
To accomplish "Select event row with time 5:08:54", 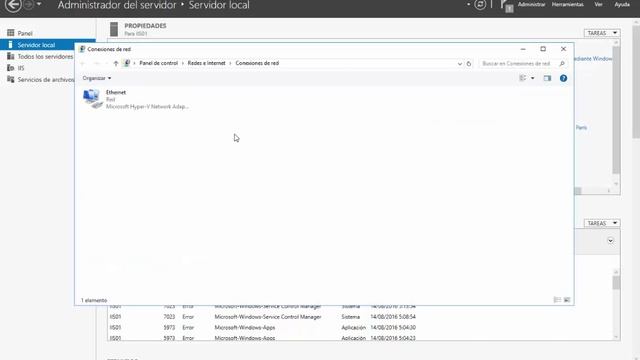I will (x=263, y=317).
